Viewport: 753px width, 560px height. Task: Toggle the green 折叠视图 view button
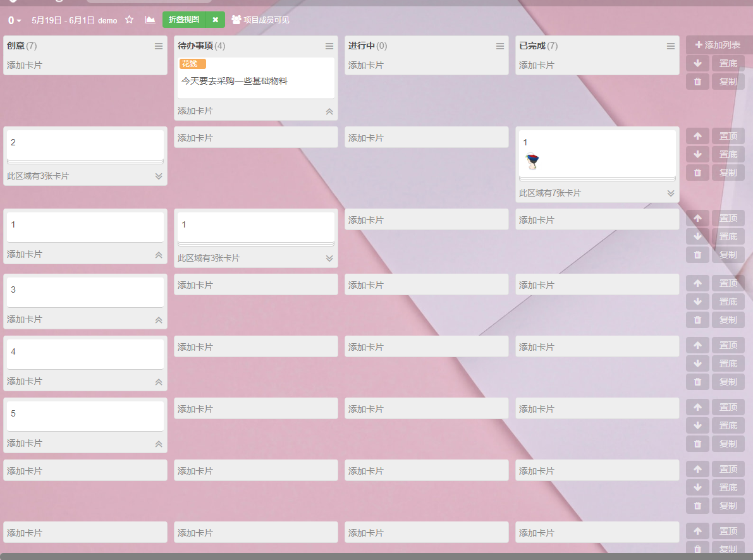click(x=184, y=20)
